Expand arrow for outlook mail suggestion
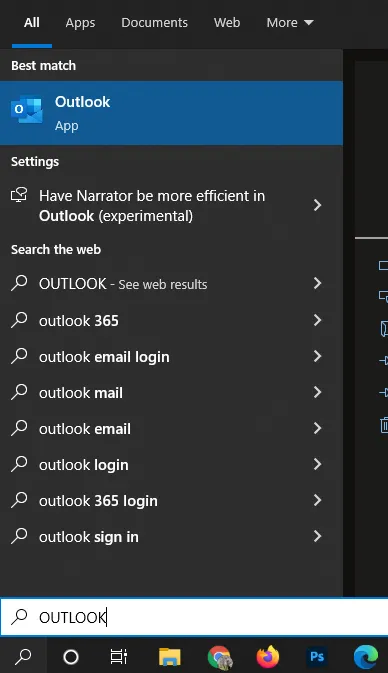The width and height of the screenshot is (388, 673). tap(317, 392)
